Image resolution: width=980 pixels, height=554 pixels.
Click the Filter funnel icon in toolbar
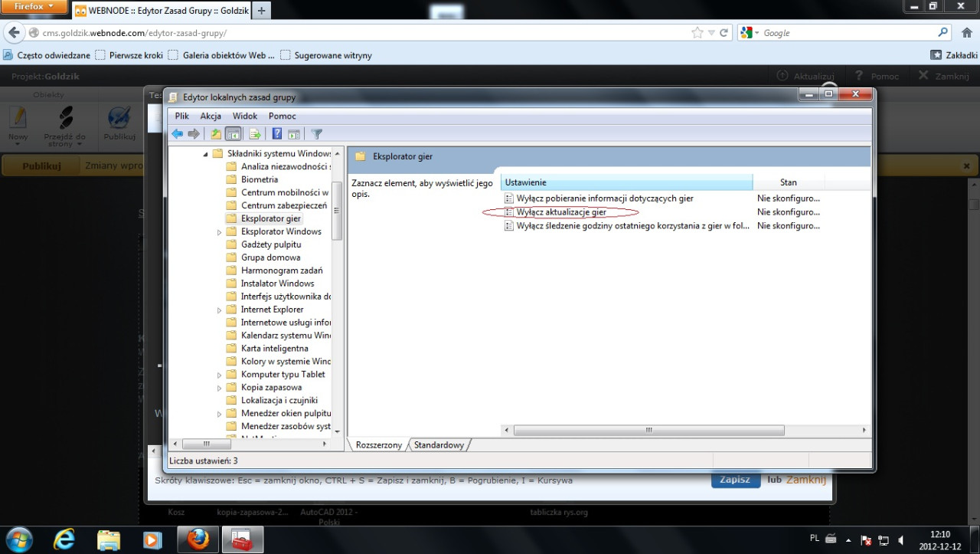(x=316, y=134)
